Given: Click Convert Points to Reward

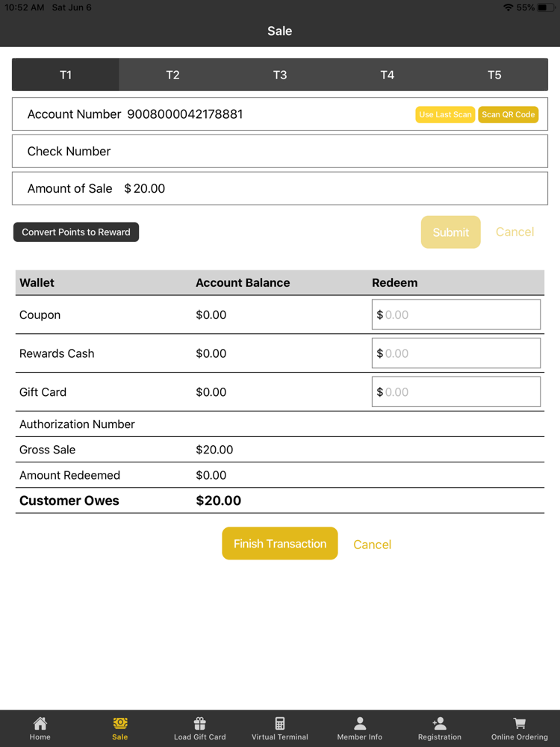Looking at the screenshot, I should [x=76, y=232].
